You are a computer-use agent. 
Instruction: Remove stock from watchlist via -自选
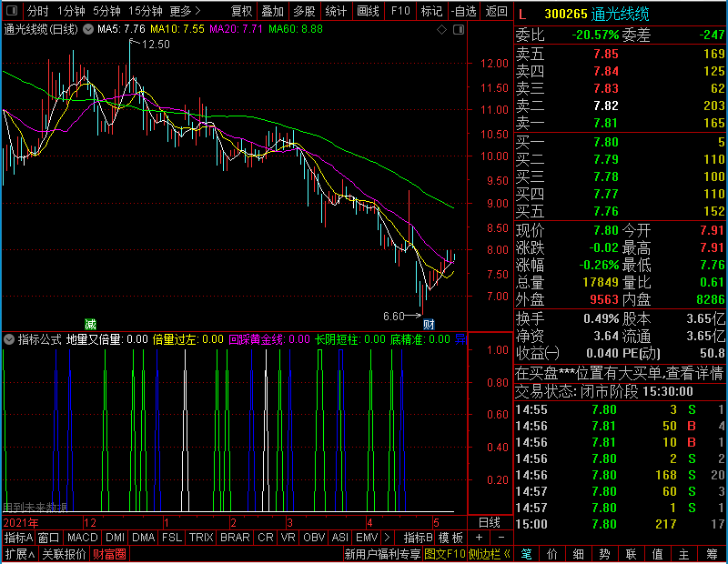coord(464,11)
